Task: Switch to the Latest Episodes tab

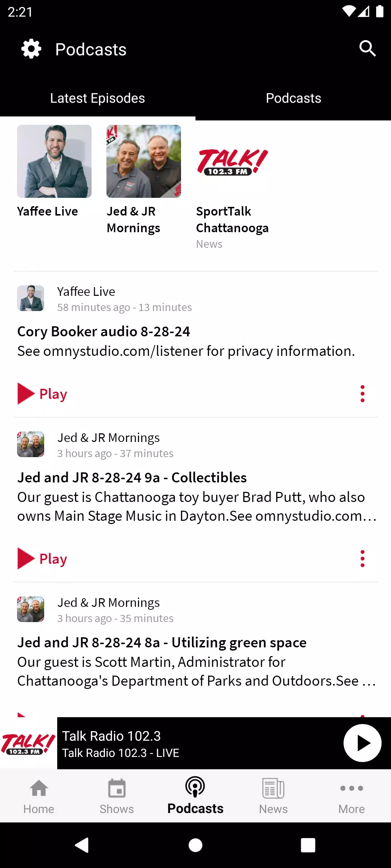Action: click(x=98, y=98)
